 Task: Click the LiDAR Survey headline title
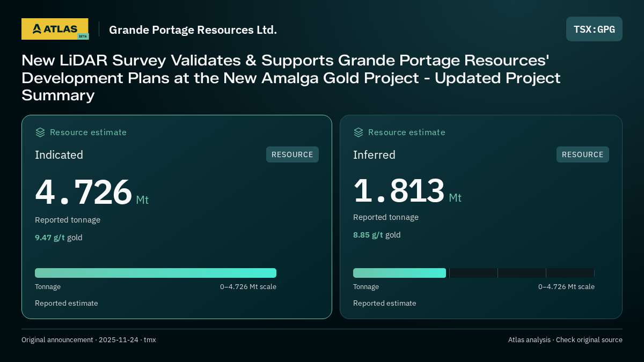pos(291,78)
